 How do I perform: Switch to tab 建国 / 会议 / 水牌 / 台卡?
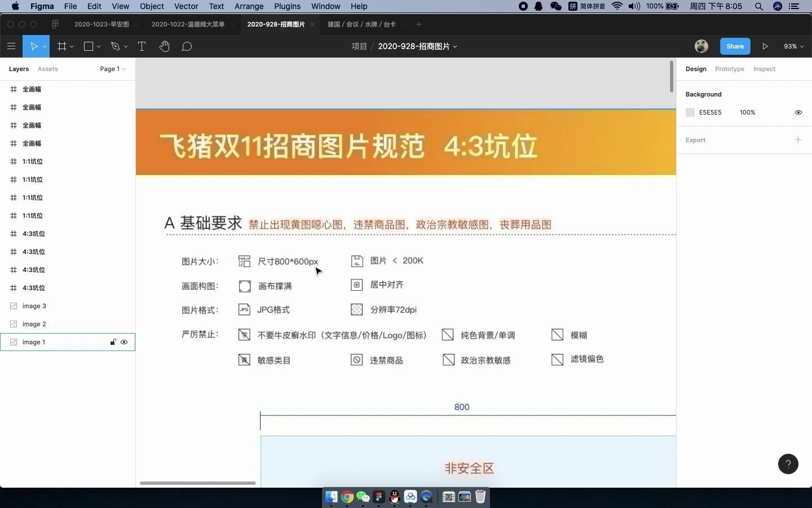point(361,24)
